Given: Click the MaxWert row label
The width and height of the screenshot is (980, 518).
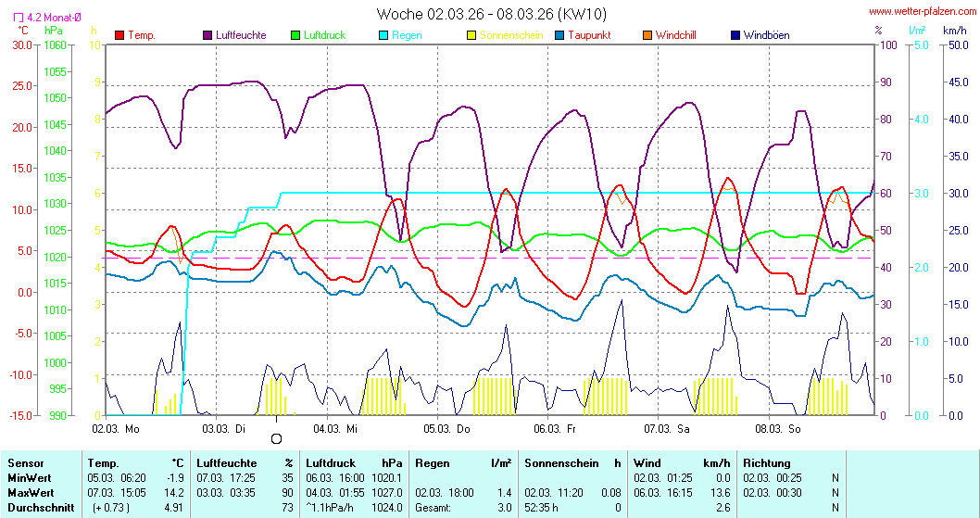Looking at the screenshot, I should 29,492.
